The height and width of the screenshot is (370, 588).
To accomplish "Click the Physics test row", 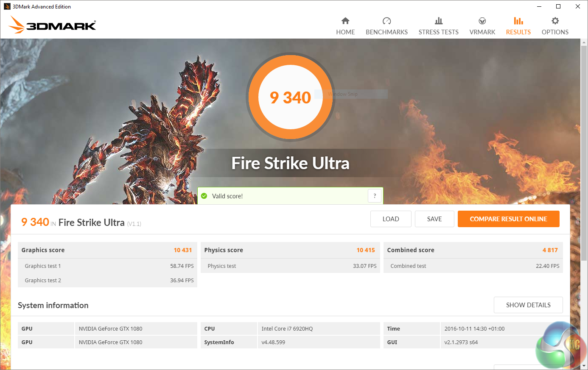I will 290,266.
